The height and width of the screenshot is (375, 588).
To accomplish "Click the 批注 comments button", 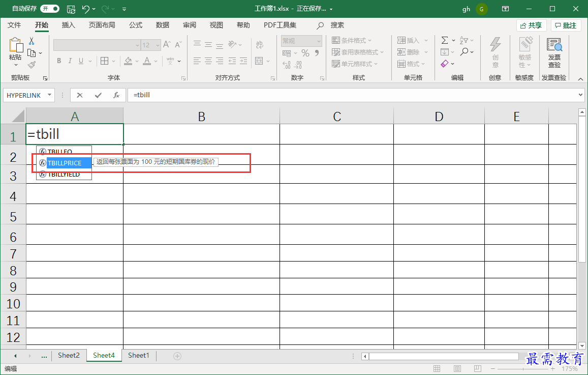I will [x=566, y=25].
